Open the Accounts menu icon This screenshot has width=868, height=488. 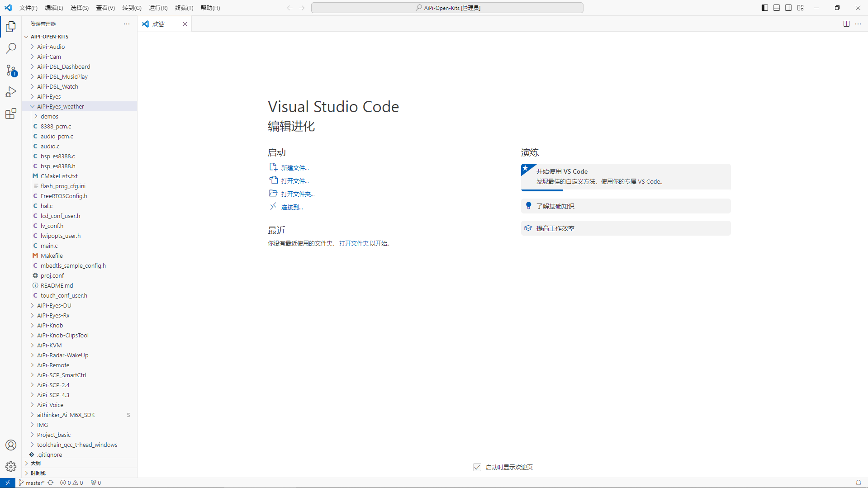11,445
